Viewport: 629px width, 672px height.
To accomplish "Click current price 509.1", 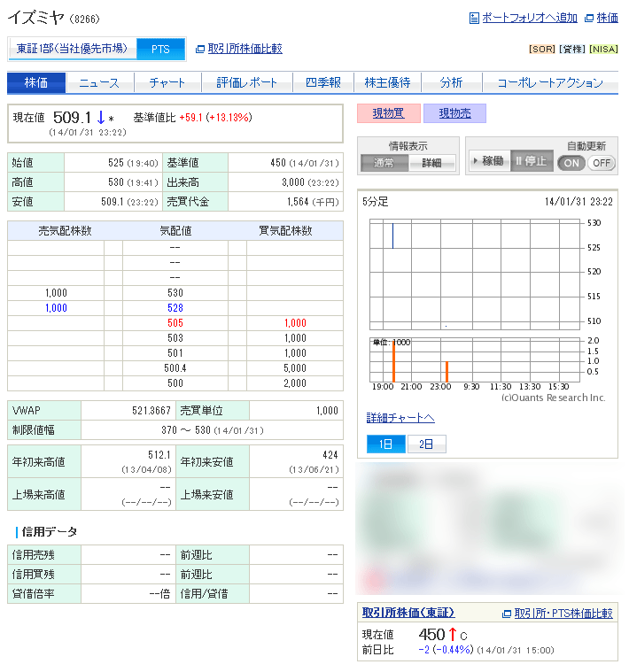I will click(72, 118).
